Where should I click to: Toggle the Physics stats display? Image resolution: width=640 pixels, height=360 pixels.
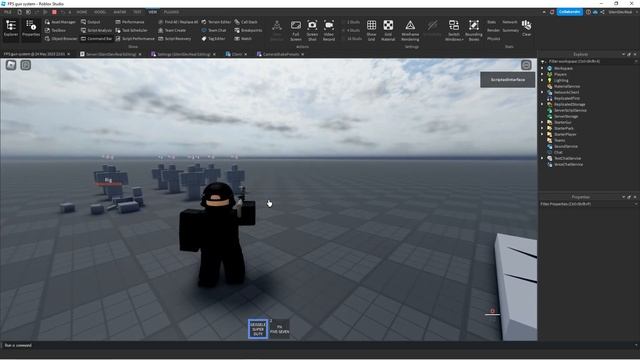coord(493,39)
